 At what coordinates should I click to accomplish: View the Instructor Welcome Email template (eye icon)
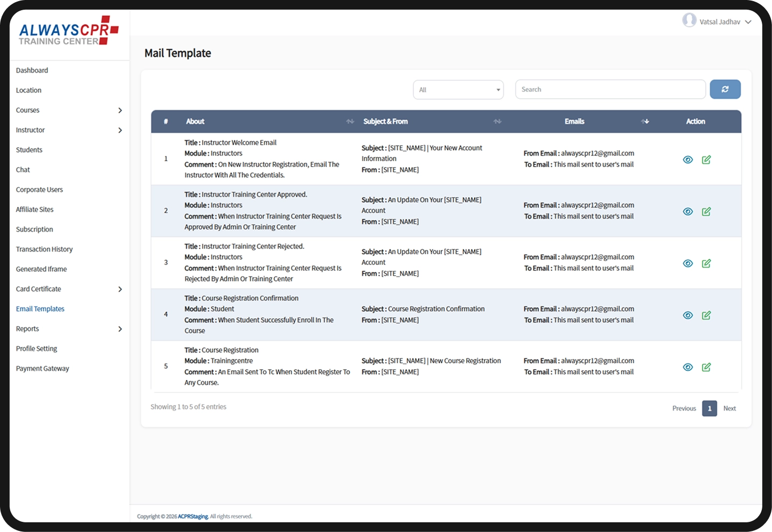coord(688,160)
